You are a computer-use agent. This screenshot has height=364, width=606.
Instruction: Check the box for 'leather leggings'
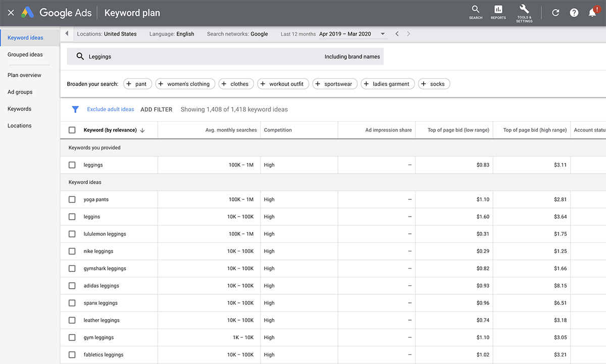72,320
